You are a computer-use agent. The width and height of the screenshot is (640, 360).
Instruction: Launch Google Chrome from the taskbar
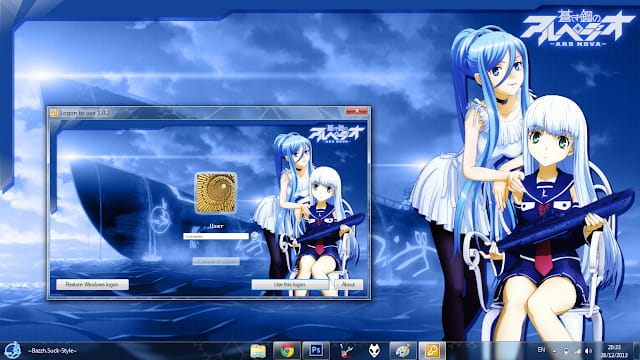pyautogui.click(x=287, y=351)
